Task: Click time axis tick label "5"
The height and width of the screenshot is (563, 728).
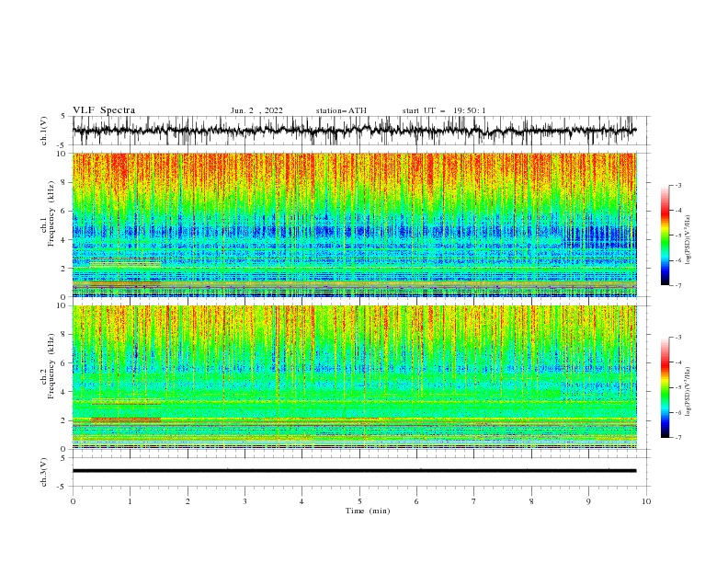Action: (x=359, y=501)
